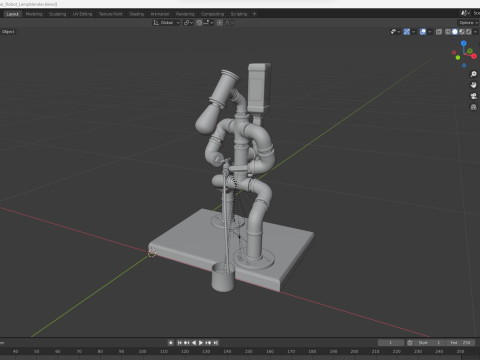
Task: Click the play animation button
Action: point(201,343)
